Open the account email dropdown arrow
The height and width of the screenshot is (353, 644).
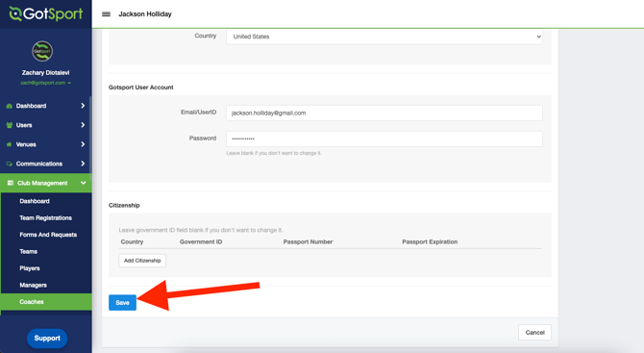pyautogui.click(x=69, y=83)
